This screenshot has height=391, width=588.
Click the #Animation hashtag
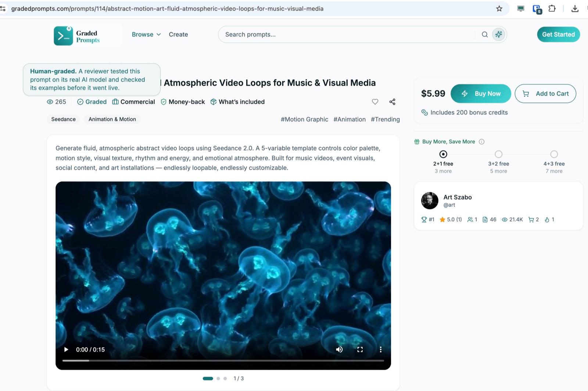pos(349,119)
